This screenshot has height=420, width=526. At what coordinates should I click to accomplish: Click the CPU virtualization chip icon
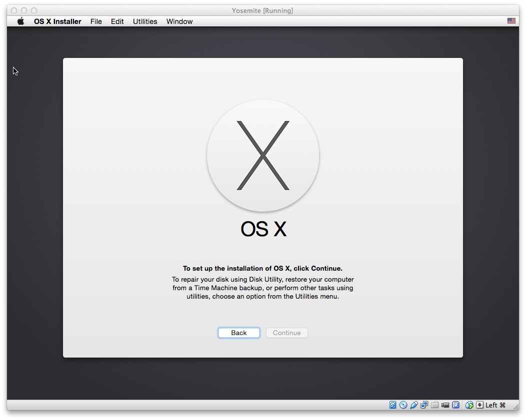456,405
